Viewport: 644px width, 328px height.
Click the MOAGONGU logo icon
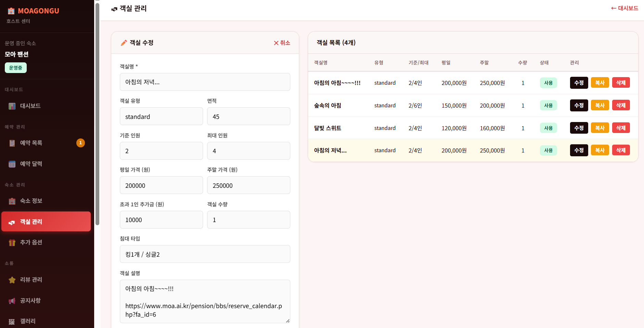coord(11,11)
